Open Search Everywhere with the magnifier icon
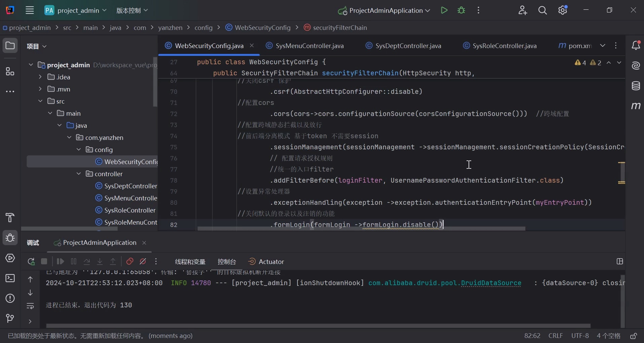Screen dimensions: 644x343 pyautogui.click(x=542, y=10)
